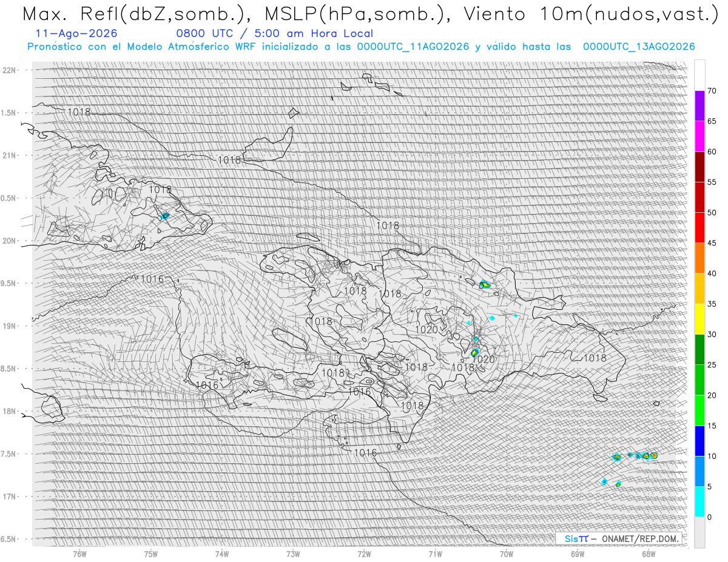This screenshot has height=562, width=728.
Task: Click the '25' value on the color scale
Action: tap(712, 364)
